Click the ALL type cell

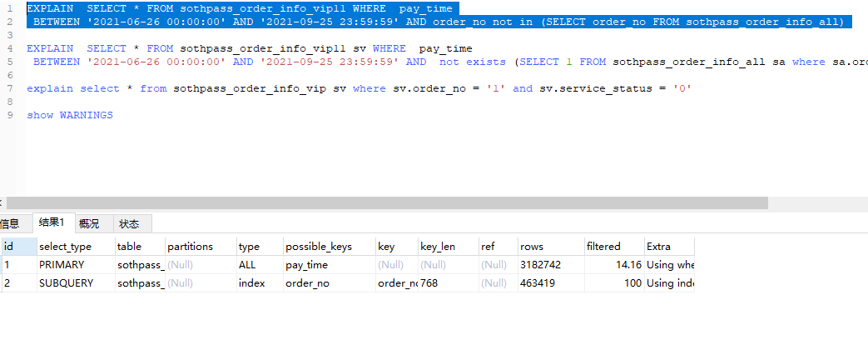260,264
